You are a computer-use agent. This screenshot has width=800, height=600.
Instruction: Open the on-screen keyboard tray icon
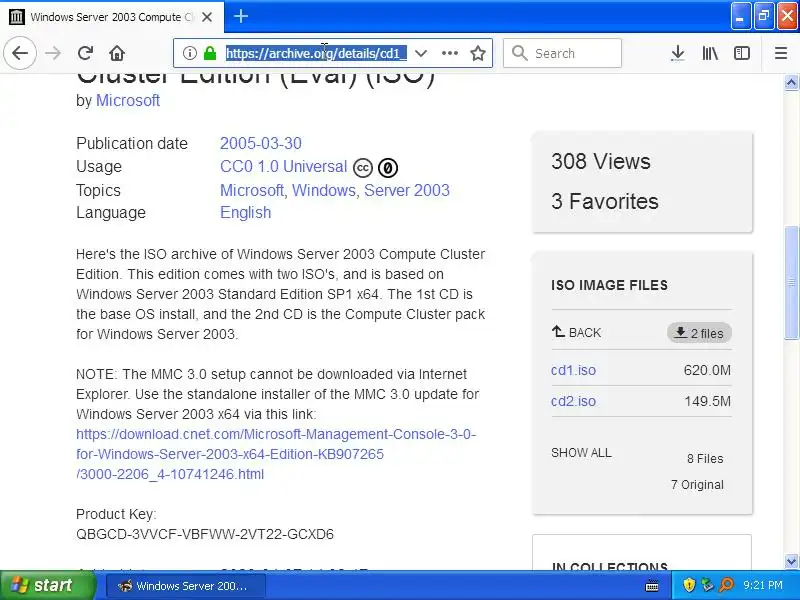tap(652, 586)
